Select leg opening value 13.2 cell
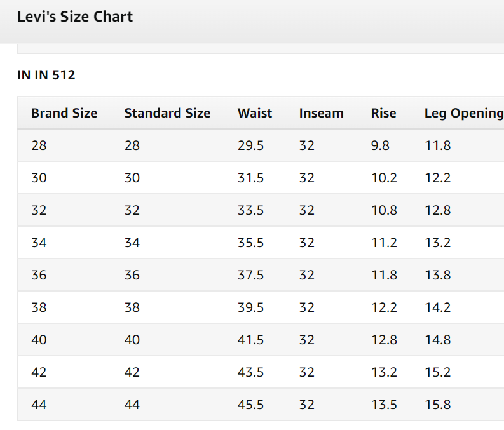 coord(438,243)
